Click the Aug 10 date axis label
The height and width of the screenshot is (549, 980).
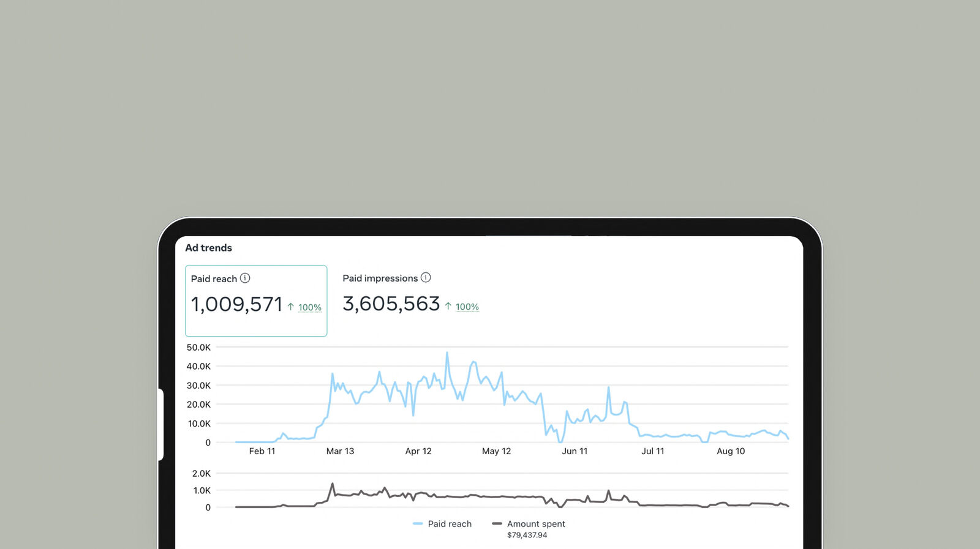click(731, 451)
